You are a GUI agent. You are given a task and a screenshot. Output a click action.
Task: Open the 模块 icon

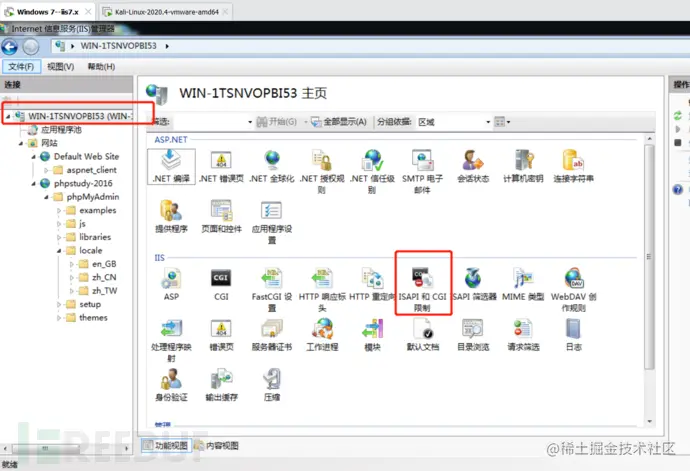tap(372, 335)
